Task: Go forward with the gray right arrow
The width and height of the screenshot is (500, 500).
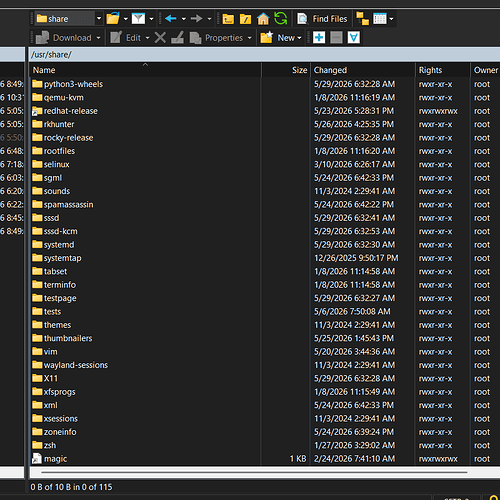Action: click(x=196, y=19)
